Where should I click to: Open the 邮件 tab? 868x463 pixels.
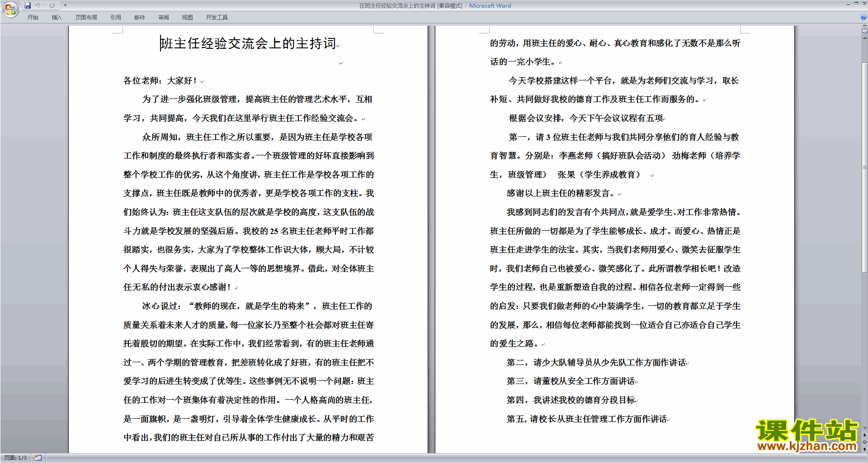point(140,18)
